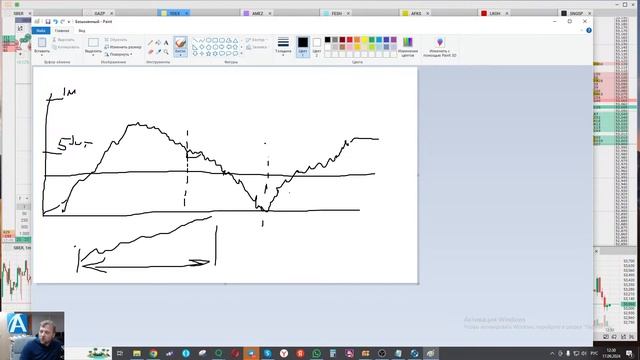Image resolution: width=640 pixels, height=360 pixels.
Task: Show hidden system tray icons chevron
Action: (x=552, y=353)
